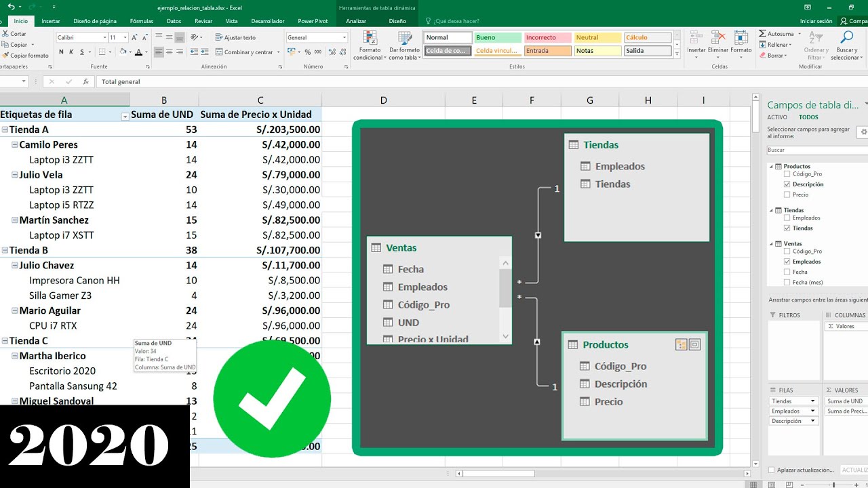Apply the Bueno cell style

click(498, 37)
